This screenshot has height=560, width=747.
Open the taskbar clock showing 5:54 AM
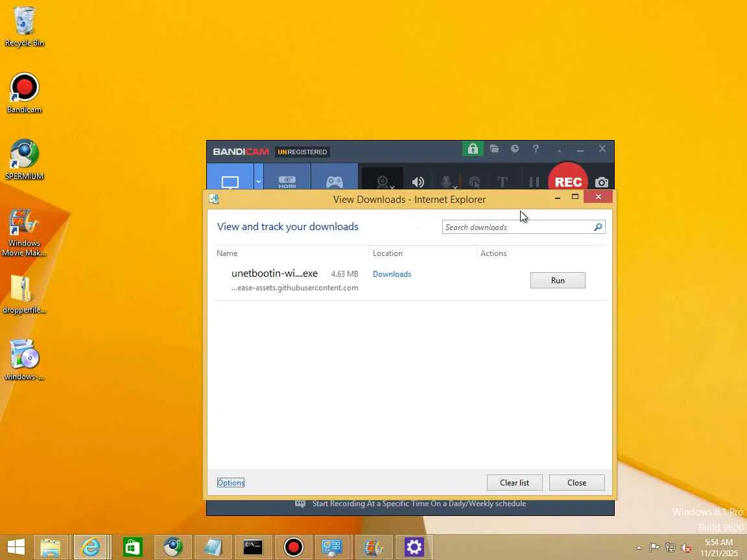click(718, 548)
